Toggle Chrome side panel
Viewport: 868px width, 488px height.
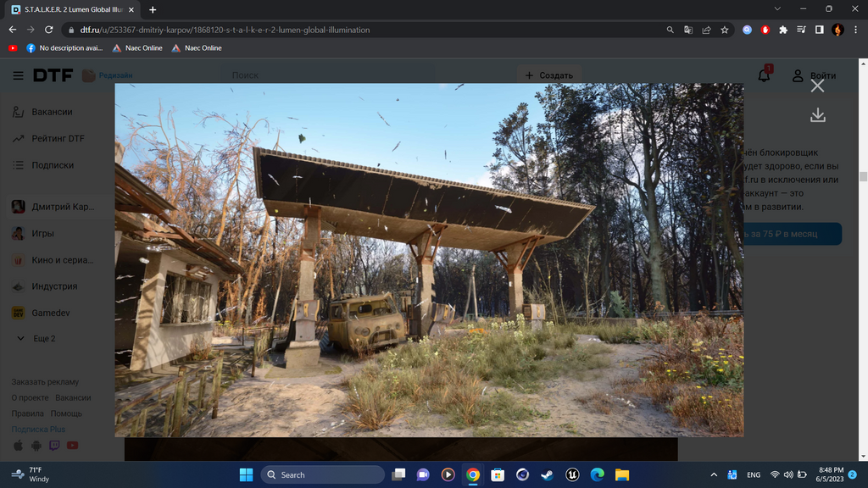pos(820,30)
